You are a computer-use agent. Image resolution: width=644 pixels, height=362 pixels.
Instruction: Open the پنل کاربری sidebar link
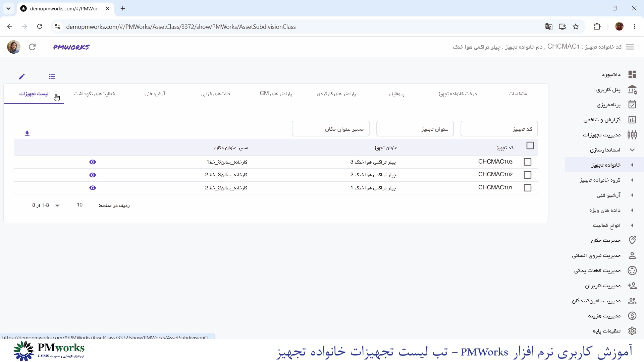(608, 90)
